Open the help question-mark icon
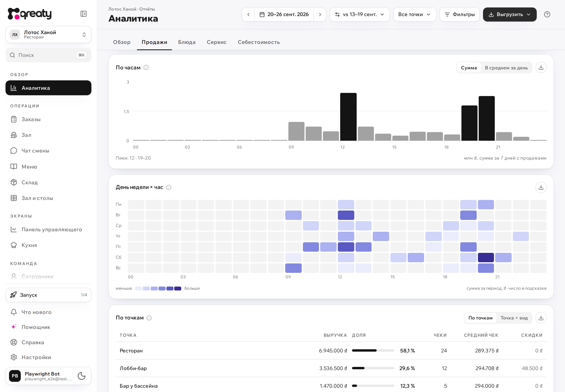Screen dimensions: 565x392 tap(547, 15)
